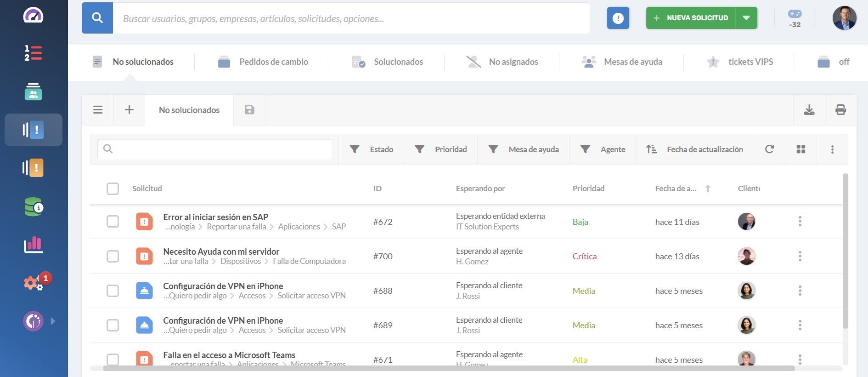
Task: Check the Error al iniciar sesión en SAP row
Action: pyautogui.click(x=113, y=222)
